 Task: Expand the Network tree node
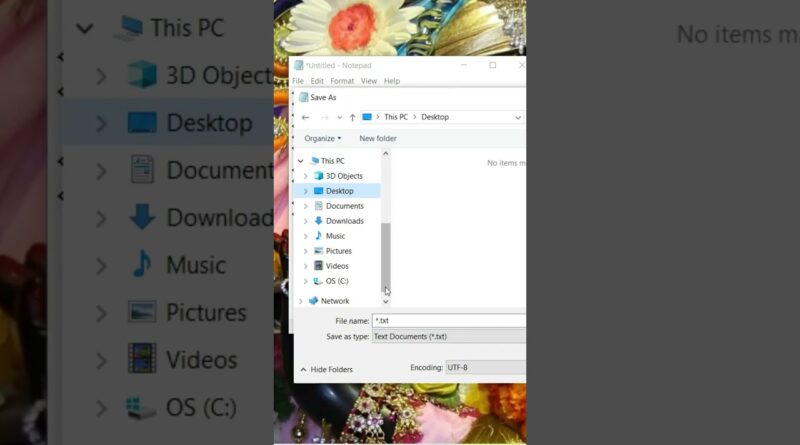(300, 301)
